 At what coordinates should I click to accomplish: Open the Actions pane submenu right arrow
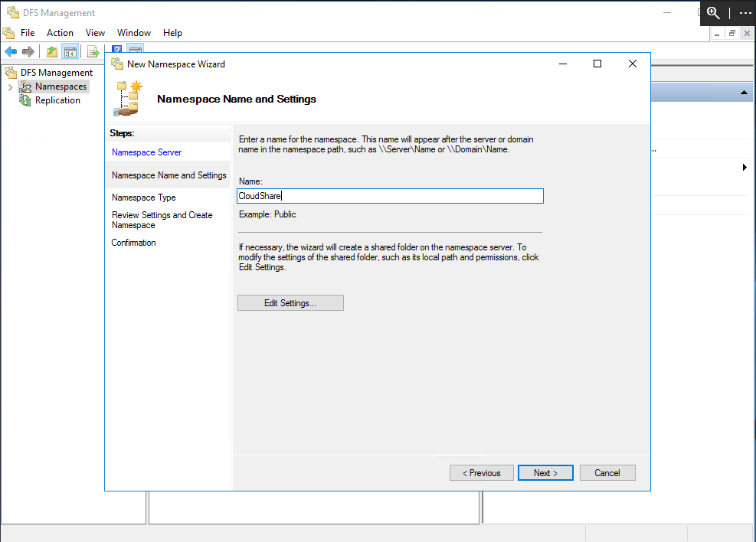pos(745,167)
